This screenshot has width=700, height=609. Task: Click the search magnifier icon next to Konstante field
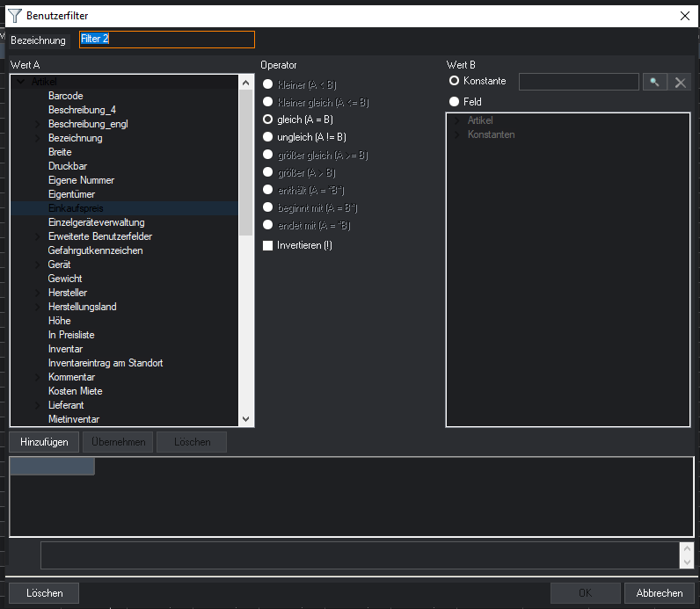pos(654,82)
